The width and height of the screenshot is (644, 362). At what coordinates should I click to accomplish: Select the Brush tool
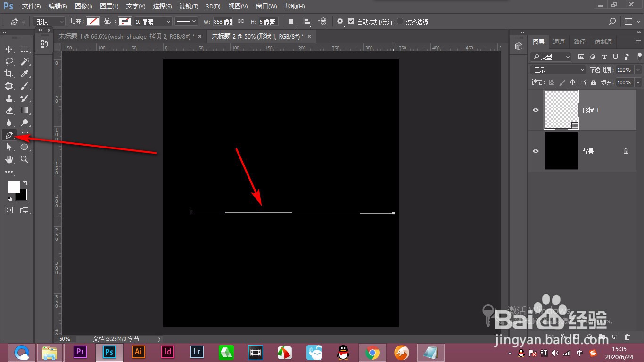[25, 86]
